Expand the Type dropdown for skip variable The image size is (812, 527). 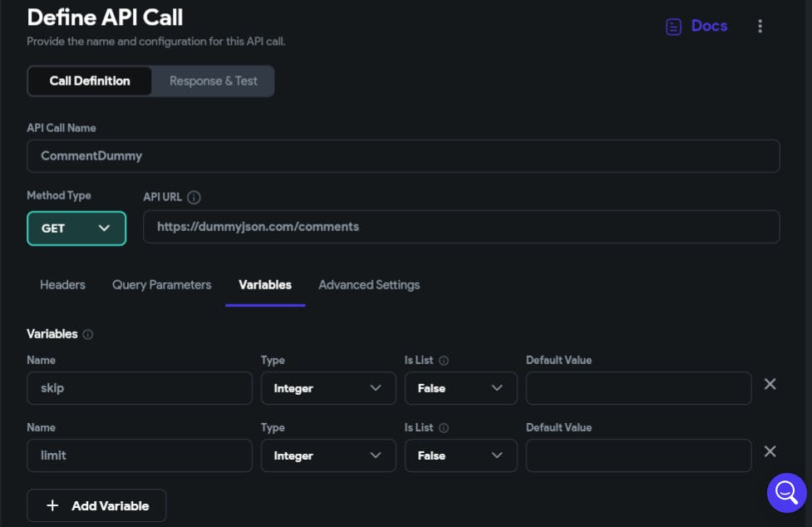pyautogui.click(x=328, y=388)
